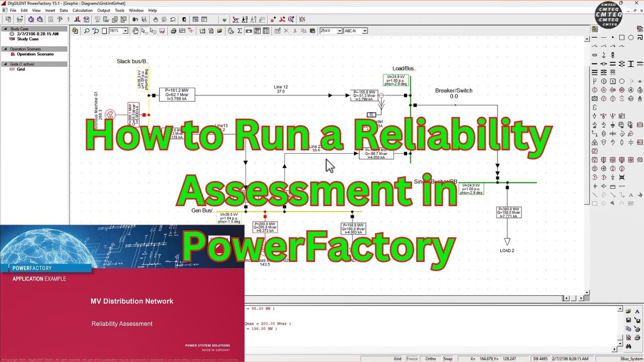The width and height of the screenshot is (644, 362).
Task: Click the green down-arrow icon in main toolbar
Action: (224, 20)
